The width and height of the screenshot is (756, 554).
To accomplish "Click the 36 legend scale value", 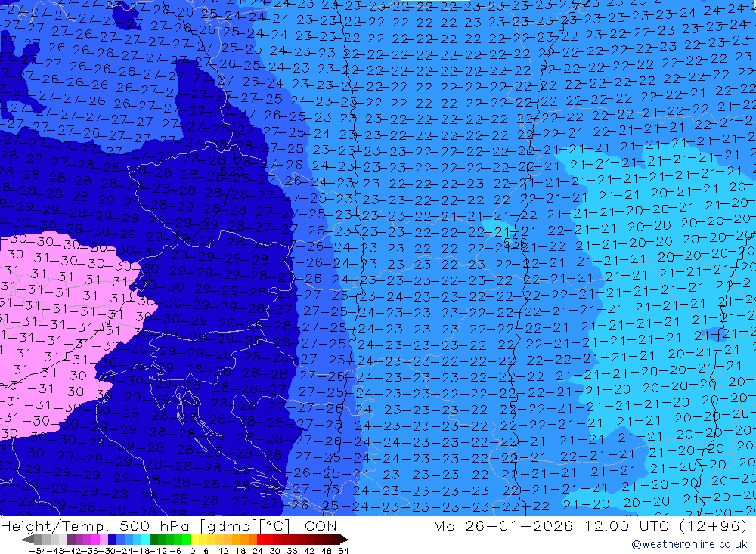I will [x=292, y=551].
